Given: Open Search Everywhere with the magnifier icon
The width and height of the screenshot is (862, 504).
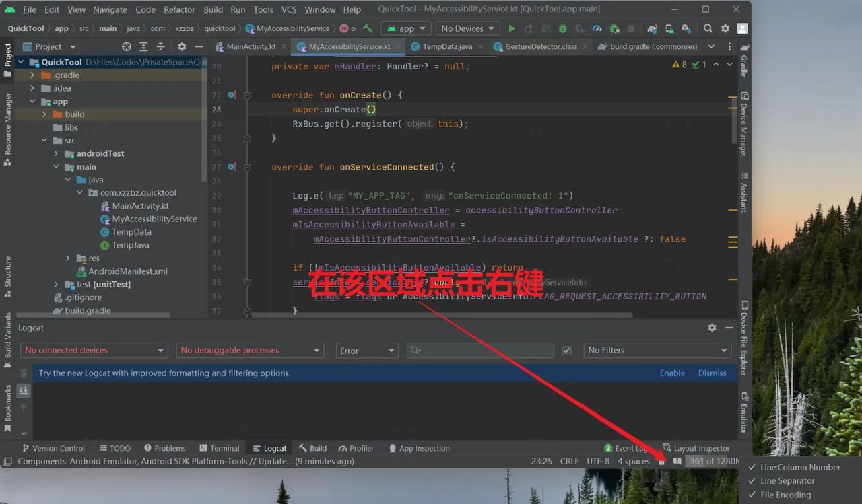Looking at the screenshot, I should click(x=708, y=28).
